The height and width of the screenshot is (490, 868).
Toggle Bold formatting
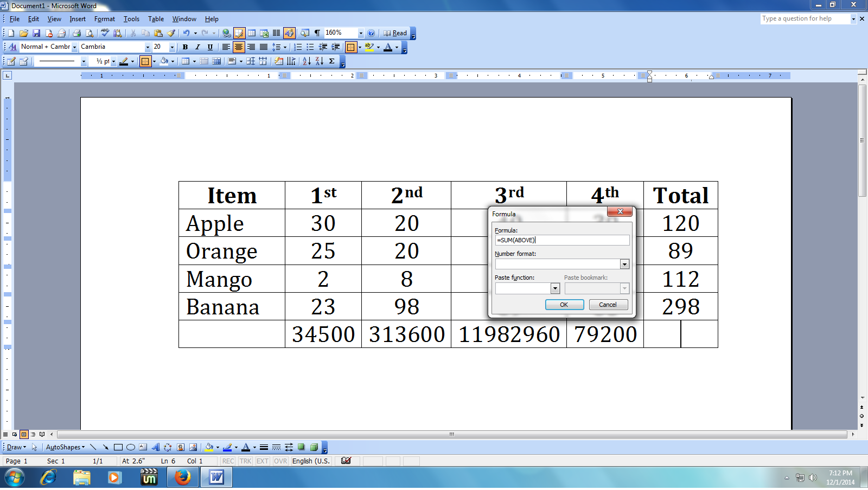(185, 47)
